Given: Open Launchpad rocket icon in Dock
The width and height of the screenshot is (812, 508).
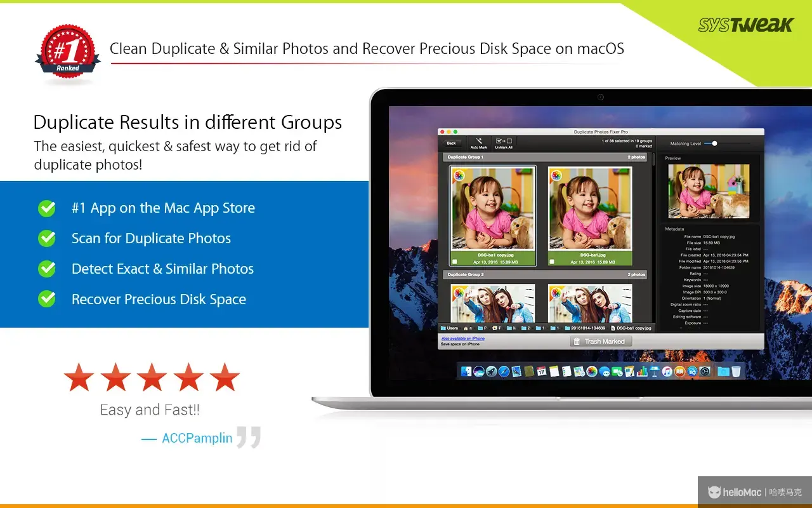Looking at the screenshot, I should [492, 371].
